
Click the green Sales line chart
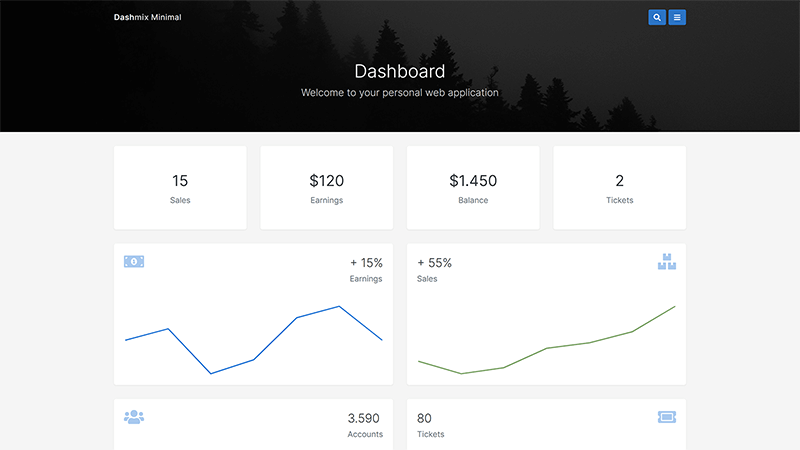546,345
